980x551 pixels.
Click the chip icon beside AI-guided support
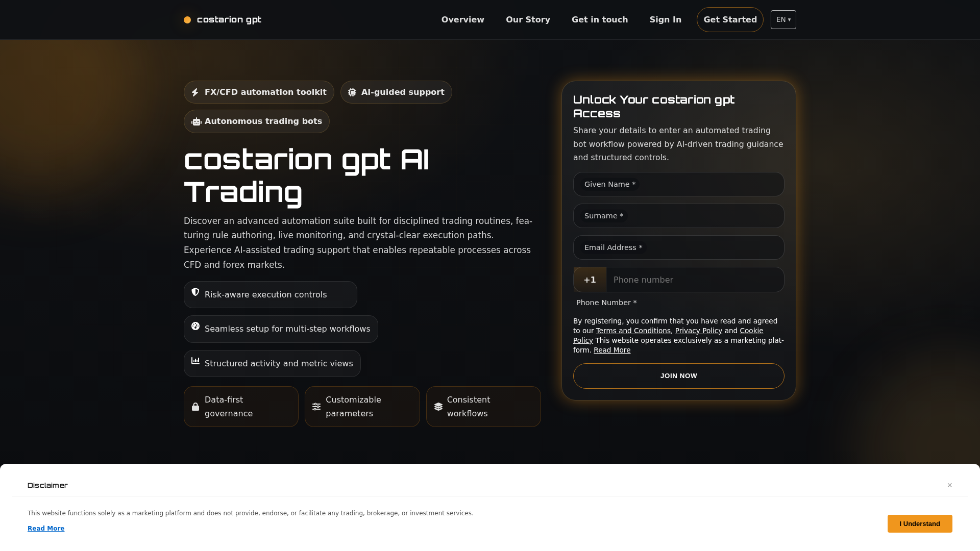click(352, 92)
